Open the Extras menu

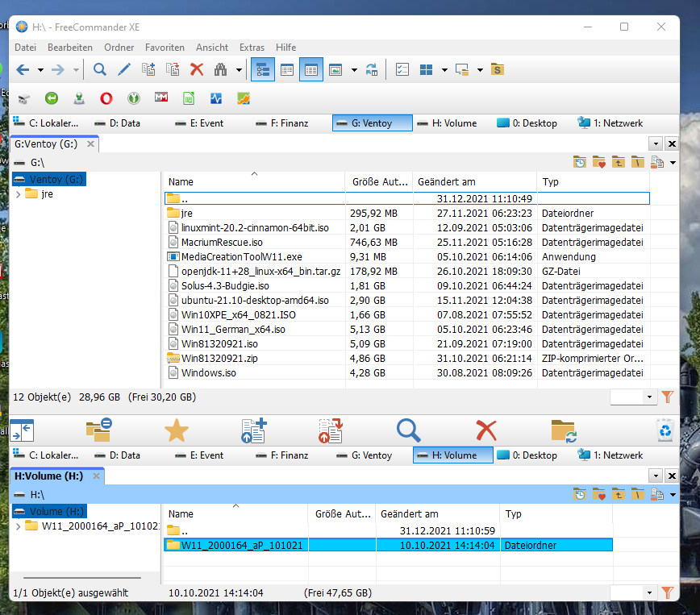(x=252, y=48)
